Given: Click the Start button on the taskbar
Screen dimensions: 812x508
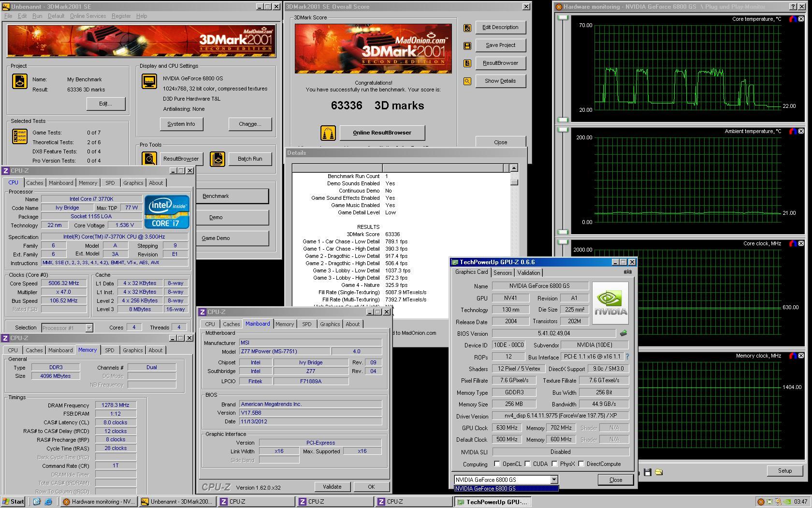Looking at the screenshot, I should [14, 502].
